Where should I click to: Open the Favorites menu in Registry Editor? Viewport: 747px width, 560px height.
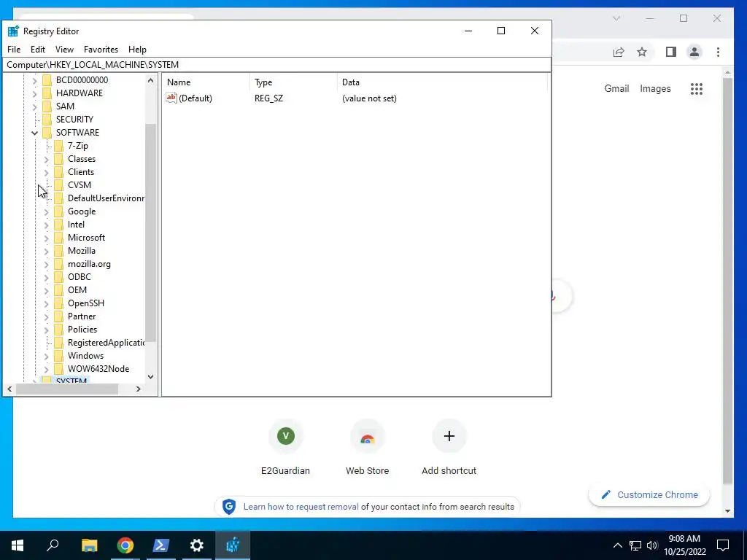[x=101, y=50]
